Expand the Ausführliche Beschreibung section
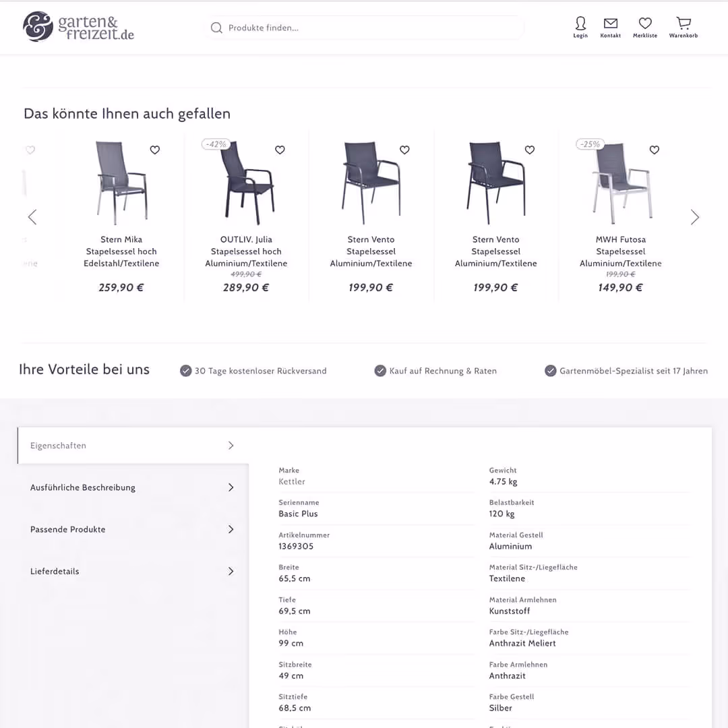The width and height of the screenshot is (728, 728). [x=82, y=487]
